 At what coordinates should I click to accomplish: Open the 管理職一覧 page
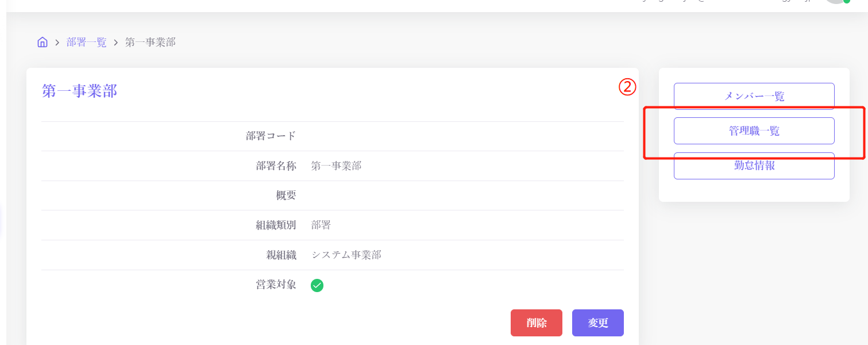(754, 131)
